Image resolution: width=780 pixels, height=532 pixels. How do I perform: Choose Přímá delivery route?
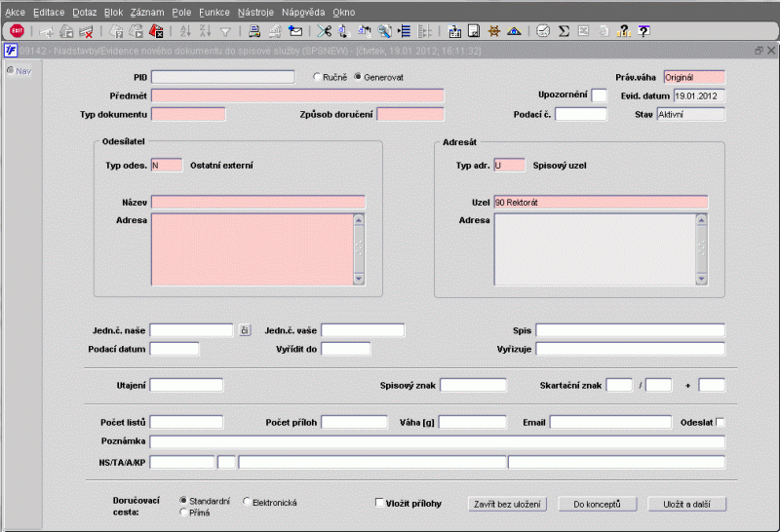pyautogui.click(x=183, y=513)
